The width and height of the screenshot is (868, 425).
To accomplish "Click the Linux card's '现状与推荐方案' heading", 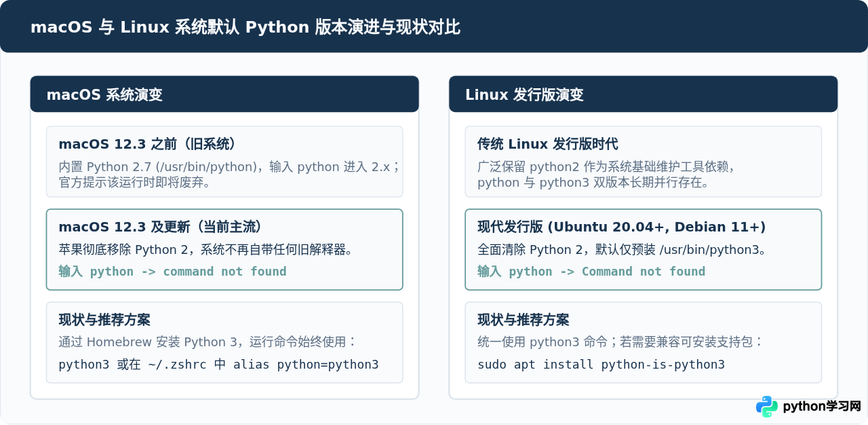I will click(x=524, y=320).
